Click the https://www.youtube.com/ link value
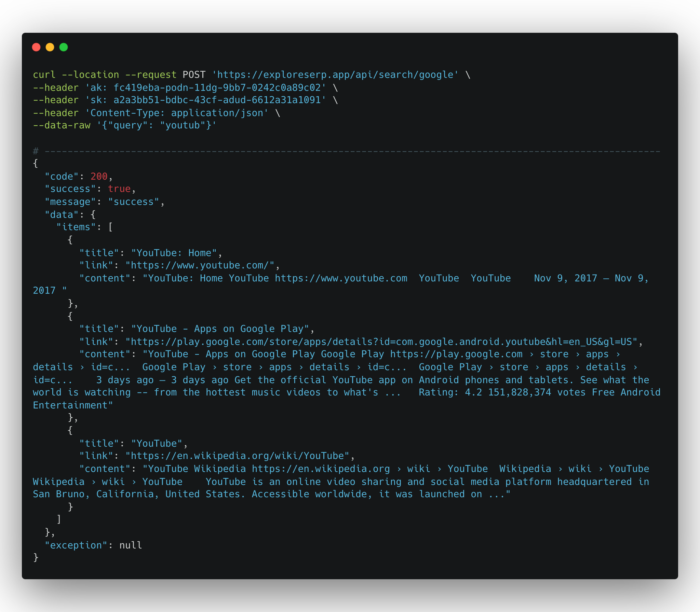Viewport: 700px width, 612px height. point(200,265)
